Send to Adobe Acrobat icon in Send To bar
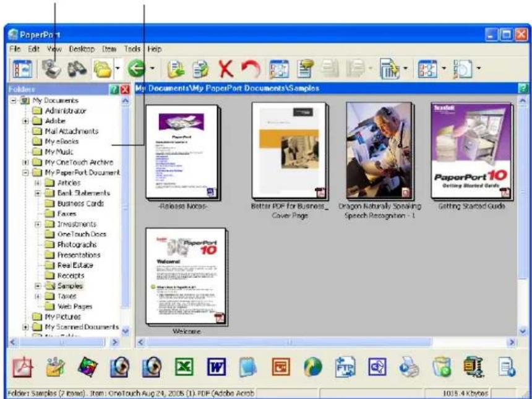The height and width of the screenshot is (399, 532). pyautogui.click(x=23, y=367)
